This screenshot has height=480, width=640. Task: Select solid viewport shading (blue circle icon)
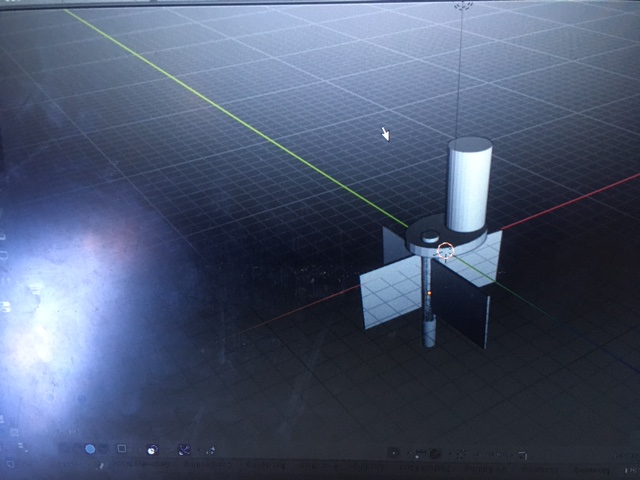[x=90, y=449]
